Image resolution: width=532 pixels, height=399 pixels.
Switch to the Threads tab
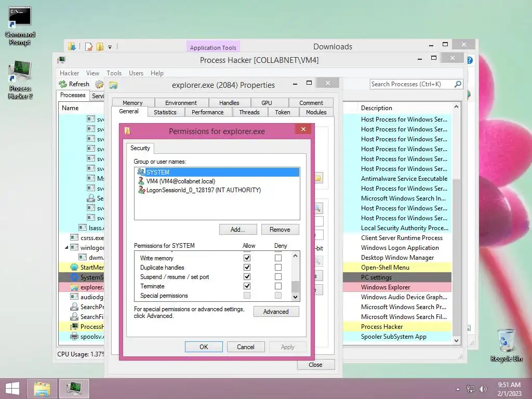(x=249, y=112)
